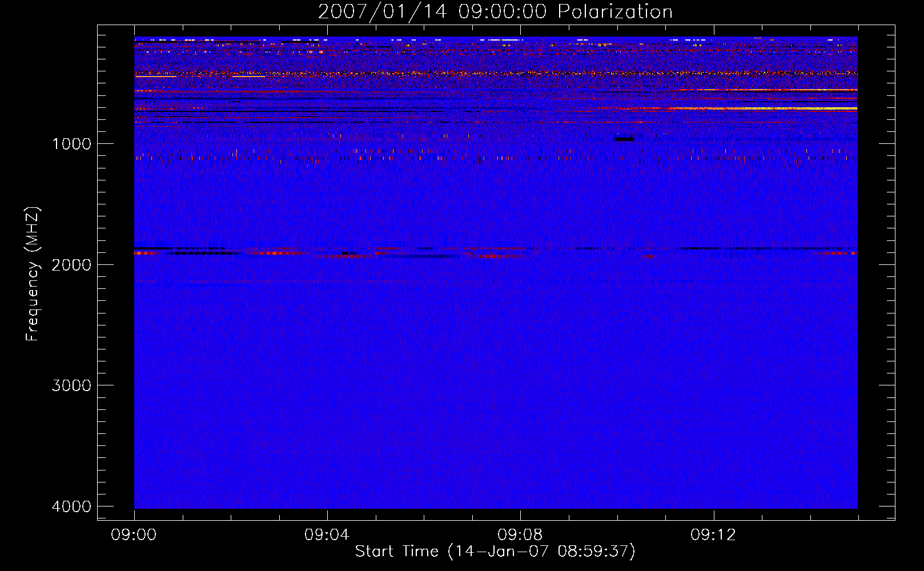
Task: Click the 09:04 time tick label
Action: click(327, 535)
